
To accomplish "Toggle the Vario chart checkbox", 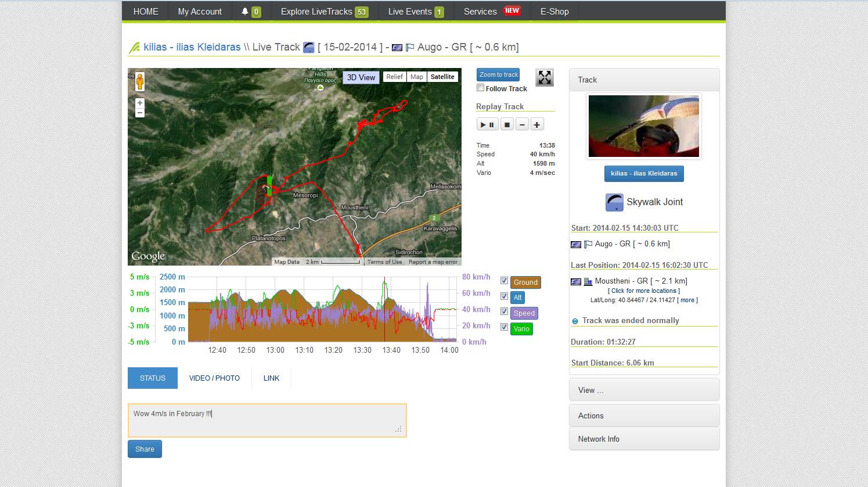I will (x=504, y=327).
